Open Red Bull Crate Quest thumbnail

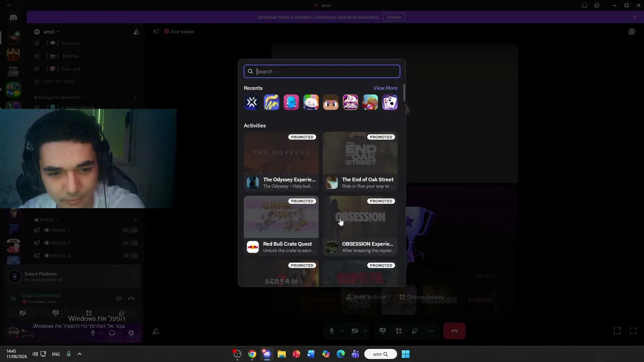281,217
